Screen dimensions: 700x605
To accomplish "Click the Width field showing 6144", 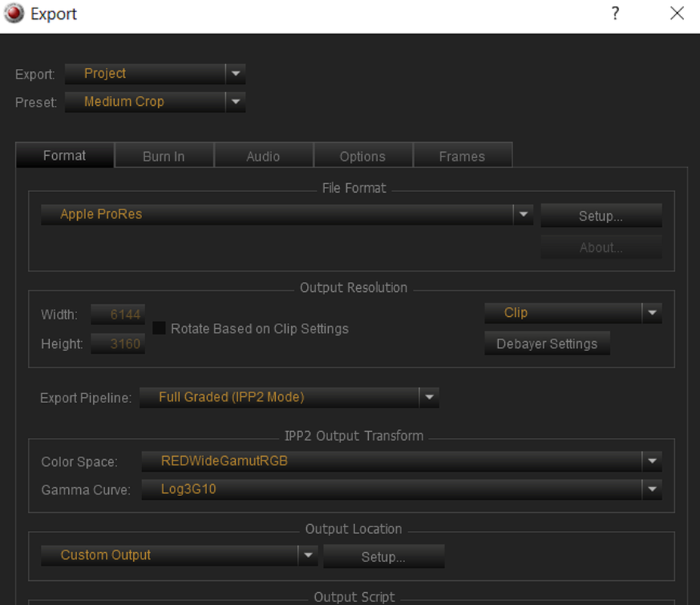I will click(118, 315).
